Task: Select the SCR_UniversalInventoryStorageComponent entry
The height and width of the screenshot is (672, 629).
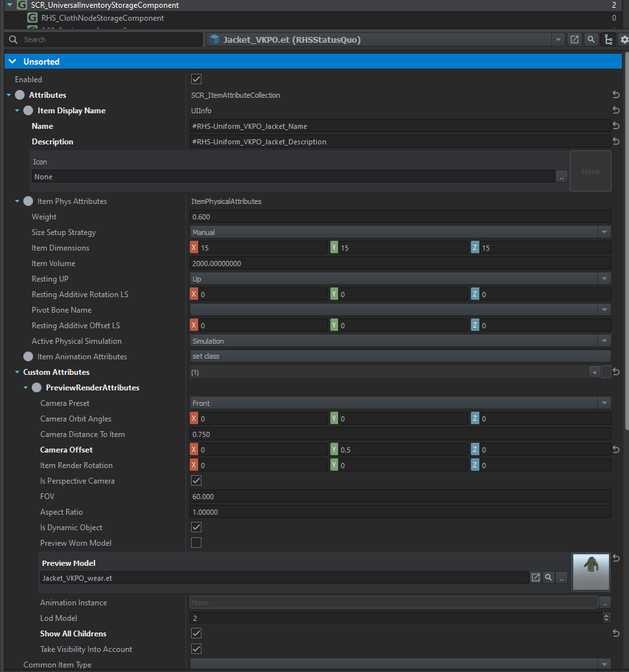Action: [105, 5]
